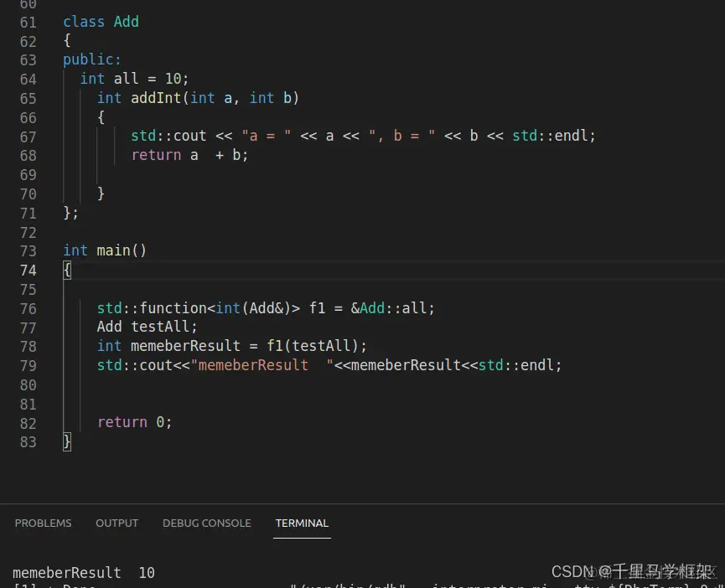Screen dimensions: 725x588
Task: Click 'main()' on line 73
Action: (x=122, y=250)
